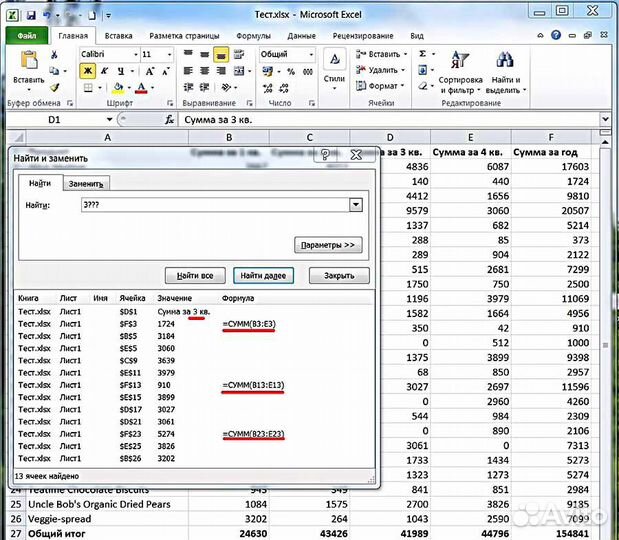Click the Grow Font icon
The height and width of the screenshot is (540, 619).
pyautogui.click(x=149, y=71)
